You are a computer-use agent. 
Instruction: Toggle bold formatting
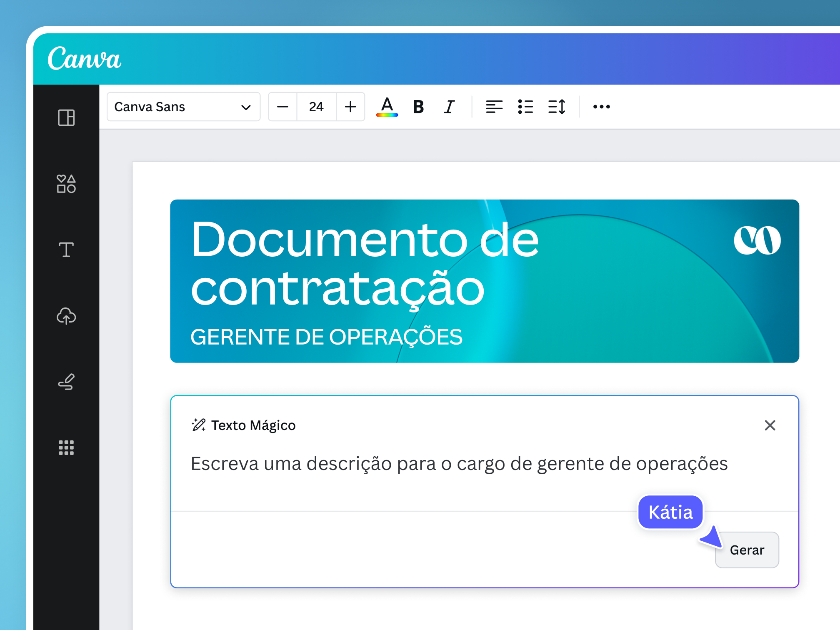coord(418,107)
